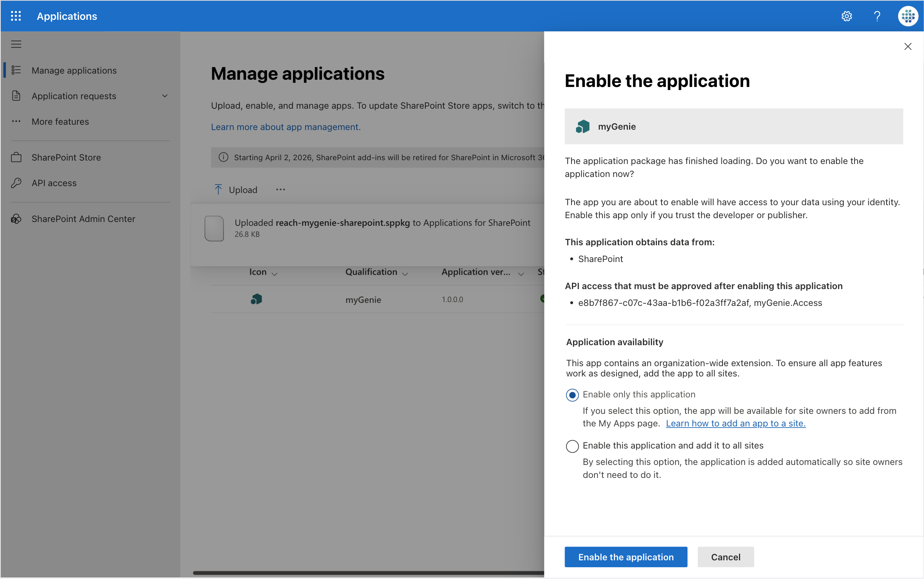Click the myGenie app icon in the panel
Screen dimensions: 924x579
coord(583,126)
